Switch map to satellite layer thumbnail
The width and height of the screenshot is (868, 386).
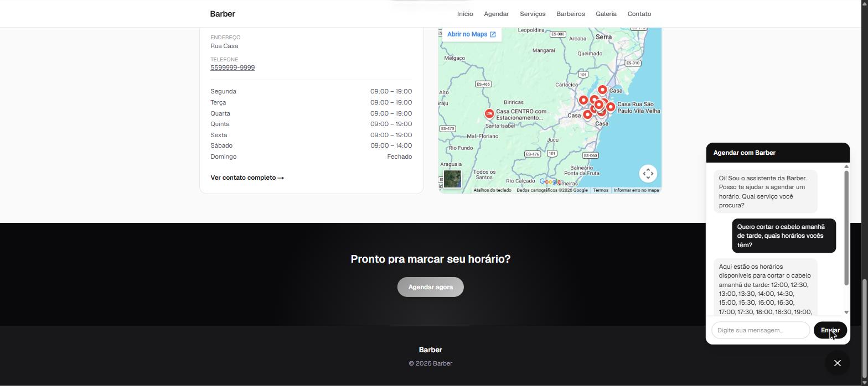(452, 179)
